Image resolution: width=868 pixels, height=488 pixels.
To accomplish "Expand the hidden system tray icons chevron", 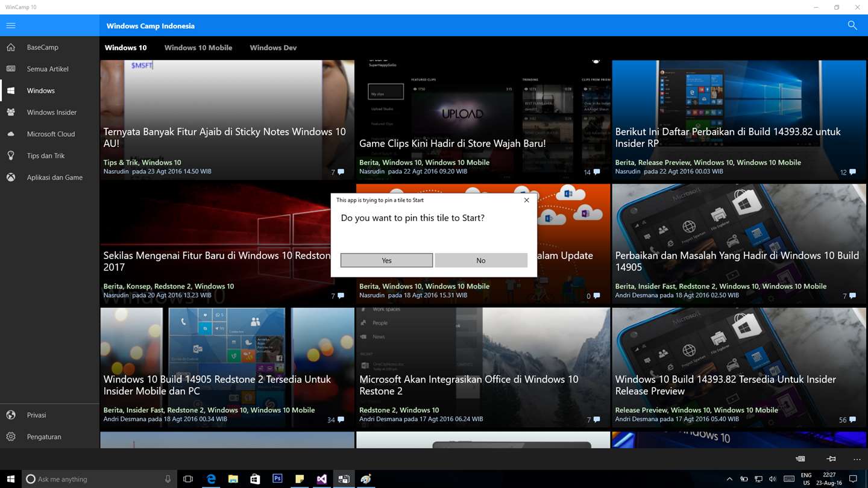I will point(729,479).
